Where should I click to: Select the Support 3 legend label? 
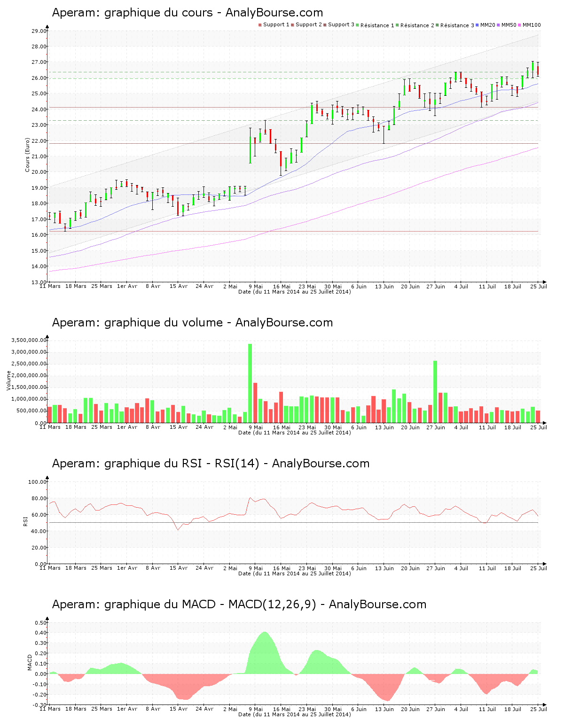(341, 25)
